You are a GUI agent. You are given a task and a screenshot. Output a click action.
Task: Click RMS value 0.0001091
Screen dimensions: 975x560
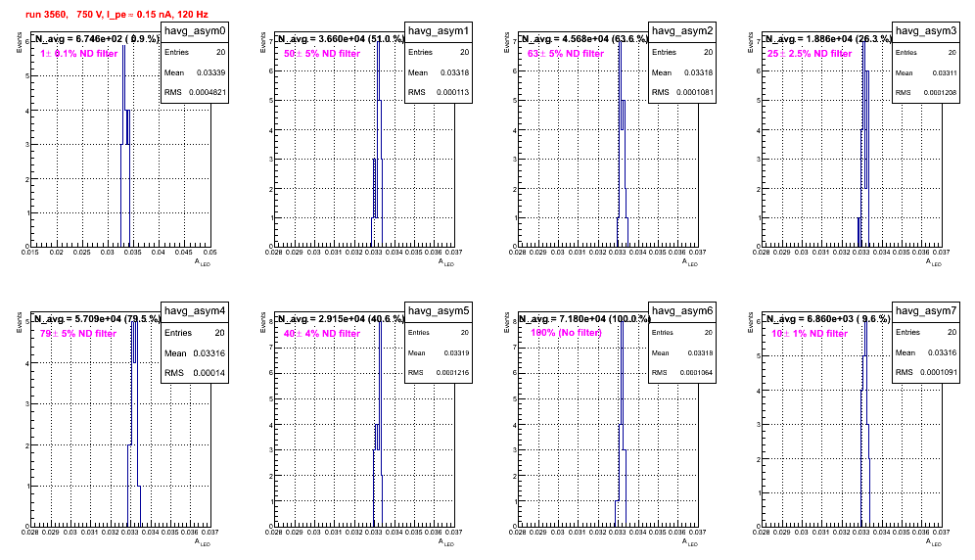pyautogui.click(x=939, y=372)
